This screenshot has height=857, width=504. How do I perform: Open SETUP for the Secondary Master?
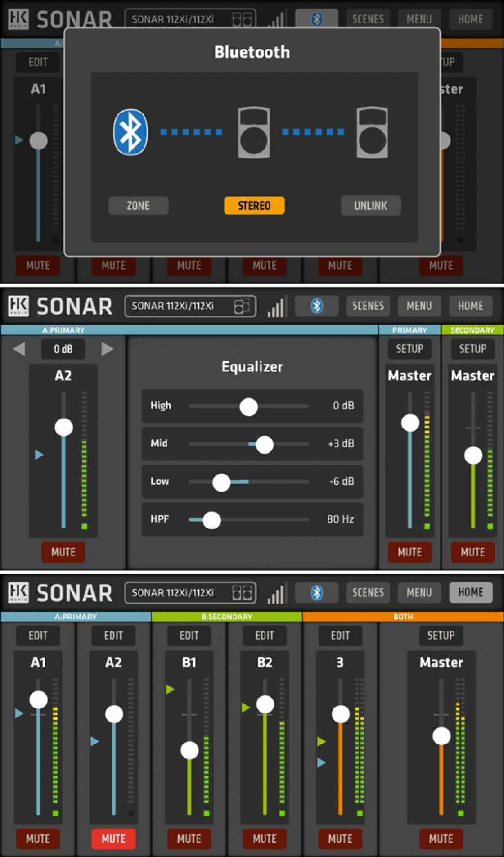(x=472, y=349)
